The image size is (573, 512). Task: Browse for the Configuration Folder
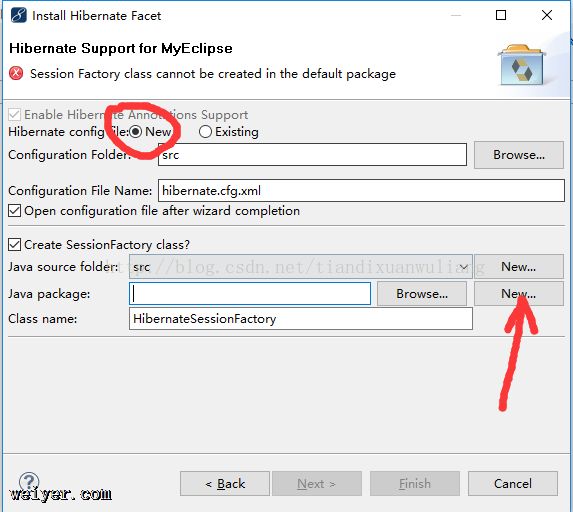click(519, 155)
